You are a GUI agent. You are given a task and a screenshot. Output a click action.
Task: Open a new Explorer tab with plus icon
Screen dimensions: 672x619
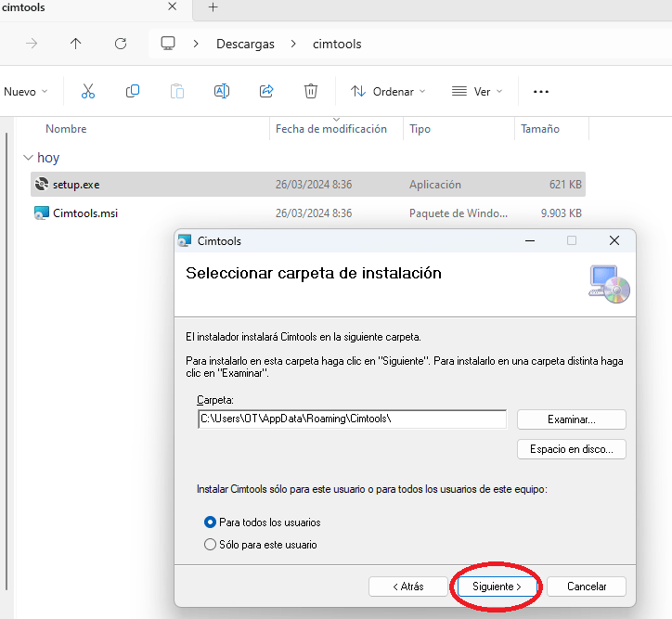point(213,6)
